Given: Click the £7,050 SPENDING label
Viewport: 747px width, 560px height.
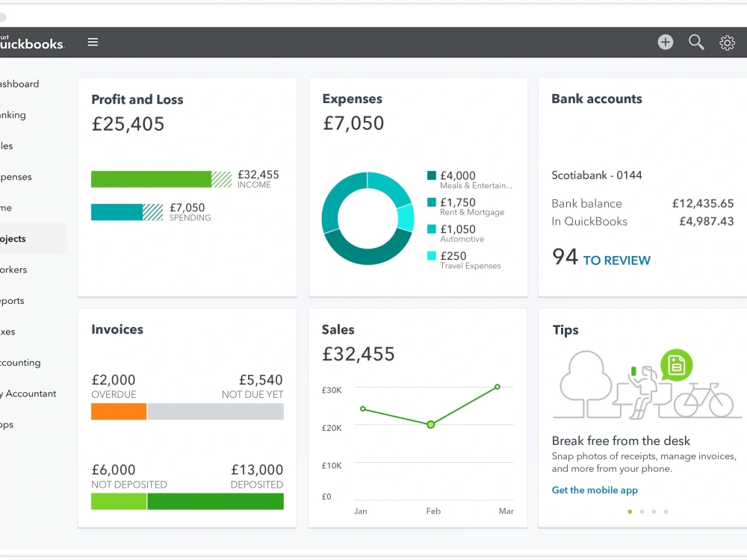Looking at the screenshot, I should click(190, 212).
